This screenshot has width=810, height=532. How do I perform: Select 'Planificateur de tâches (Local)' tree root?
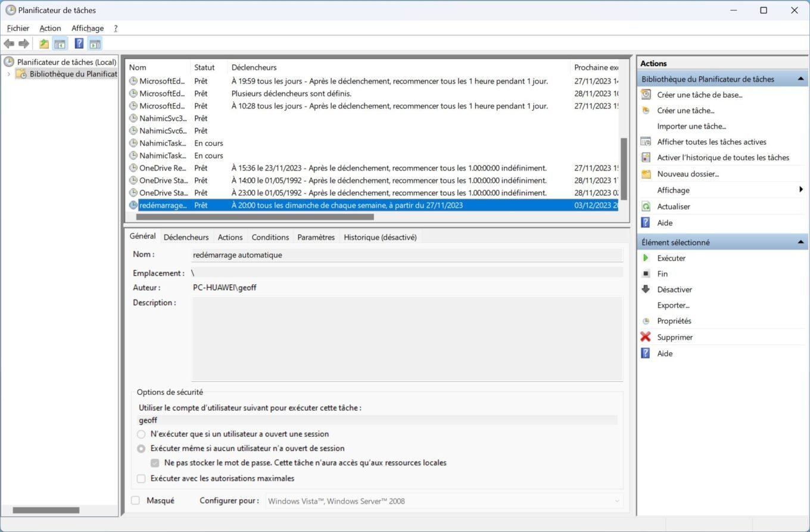click(66, 62)
